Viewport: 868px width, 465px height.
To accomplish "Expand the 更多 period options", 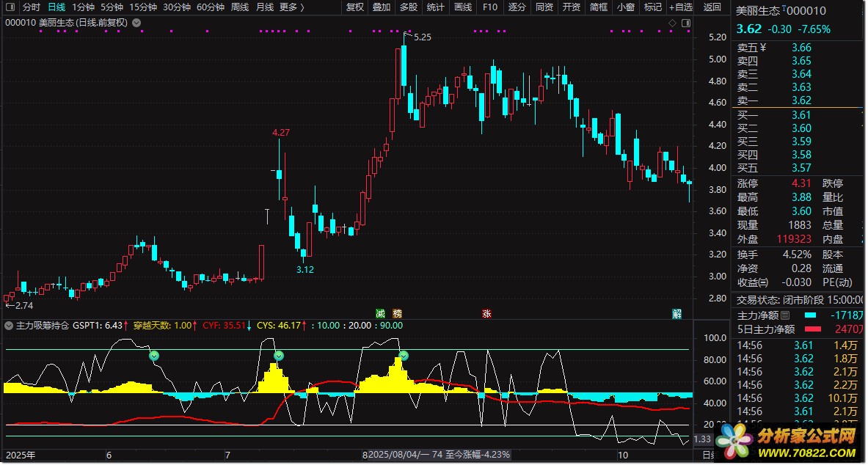I will pos(292,7).
